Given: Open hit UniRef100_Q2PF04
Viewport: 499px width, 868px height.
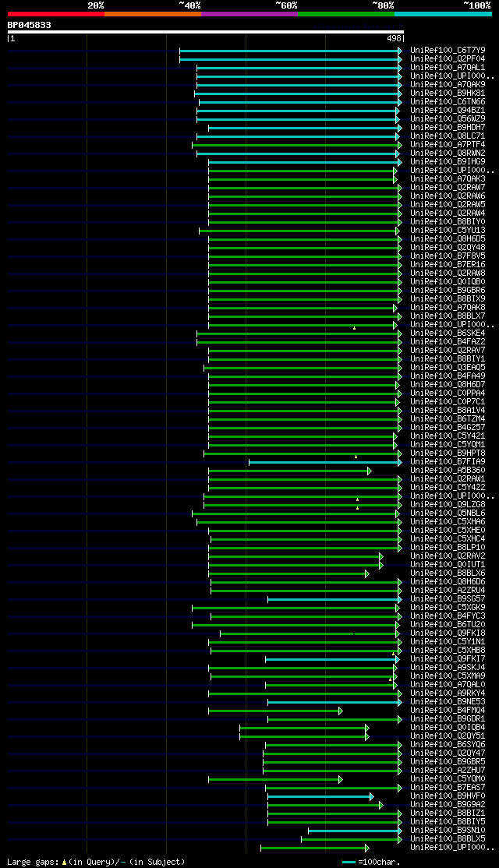Looking at the screenshot, I should (448, 58).
